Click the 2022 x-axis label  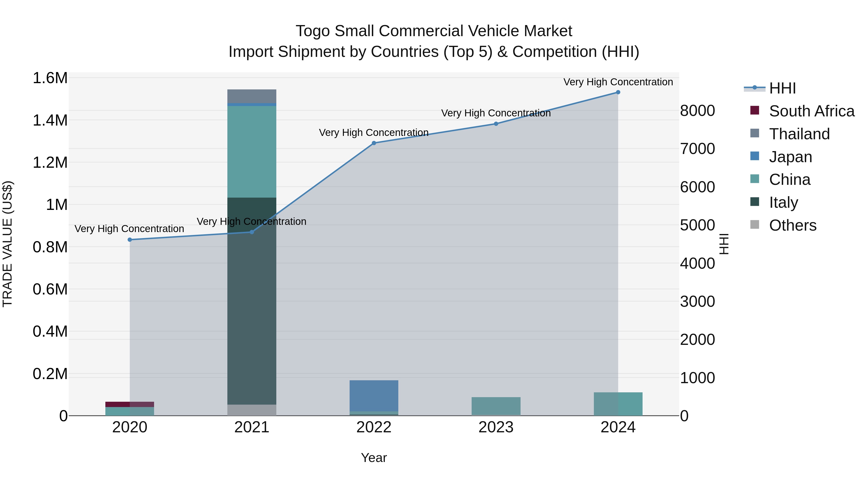coord(374,427)
